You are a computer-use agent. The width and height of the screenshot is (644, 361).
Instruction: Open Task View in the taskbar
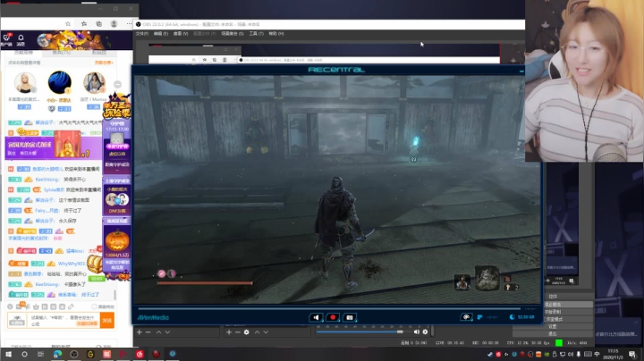click(x=40, y=354)
